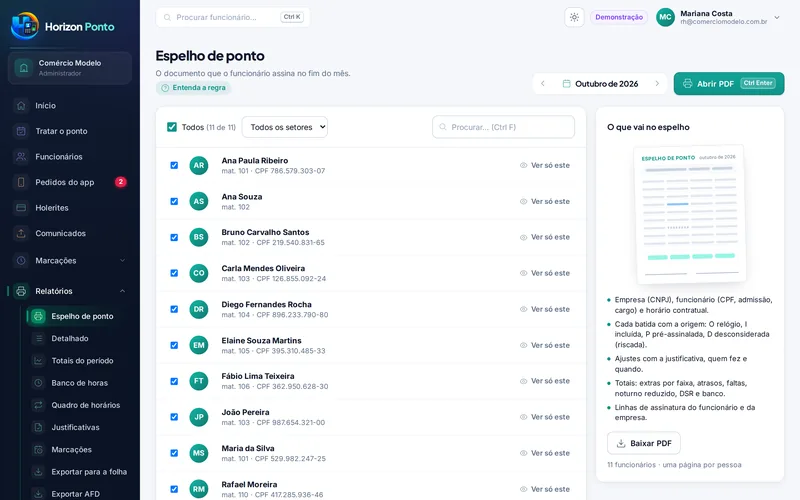Open the Entenda a regra help link
Viewport: 800px width, 500px height.
pyautogui.click(x=193, y=88)
